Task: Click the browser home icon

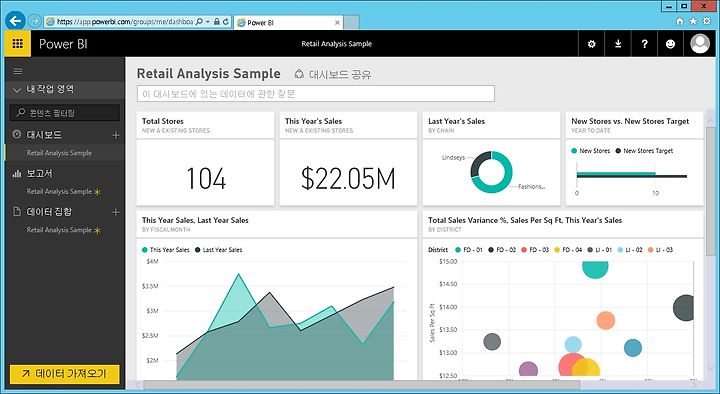Action: [680, 21]
